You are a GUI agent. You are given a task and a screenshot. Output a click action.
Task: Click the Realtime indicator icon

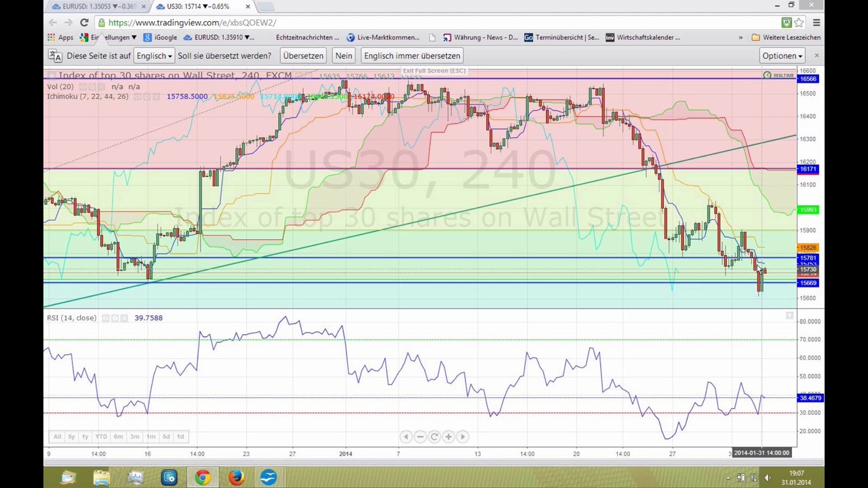point(767,75)
